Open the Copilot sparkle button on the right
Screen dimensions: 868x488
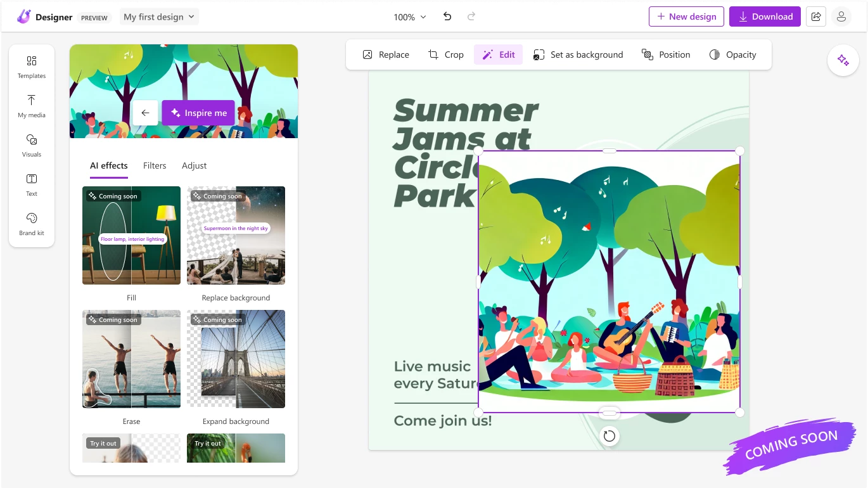(843, 60)
